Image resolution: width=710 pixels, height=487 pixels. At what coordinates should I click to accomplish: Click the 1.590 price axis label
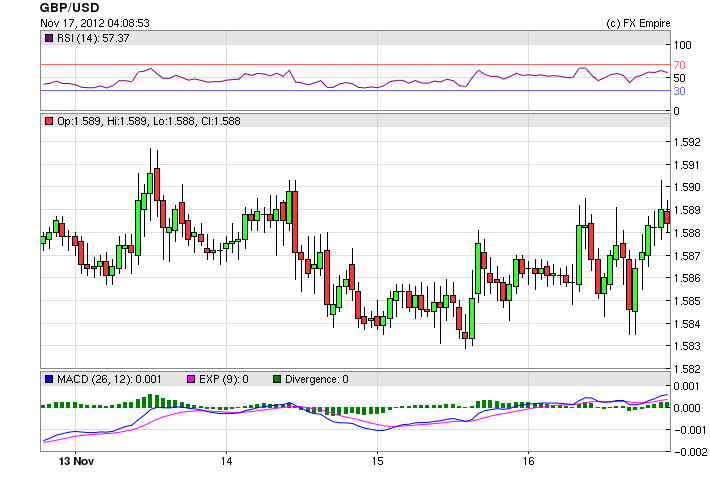point(687,187)
